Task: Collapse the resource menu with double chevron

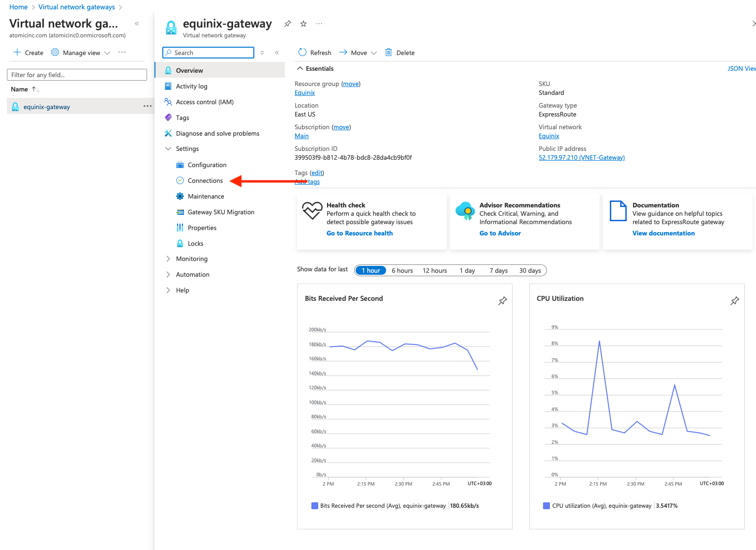Action: pyautogui.click(x=277, y=53)
